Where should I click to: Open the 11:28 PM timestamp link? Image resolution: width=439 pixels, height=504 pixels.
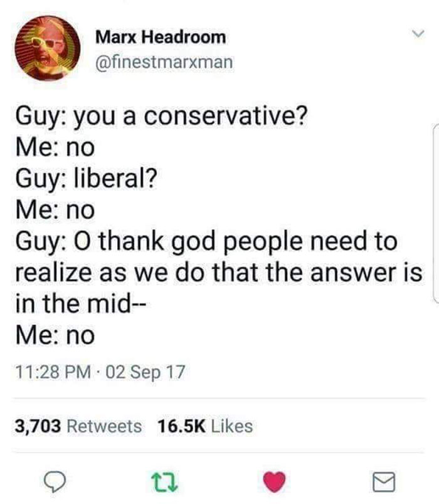(x=53, y=372)
